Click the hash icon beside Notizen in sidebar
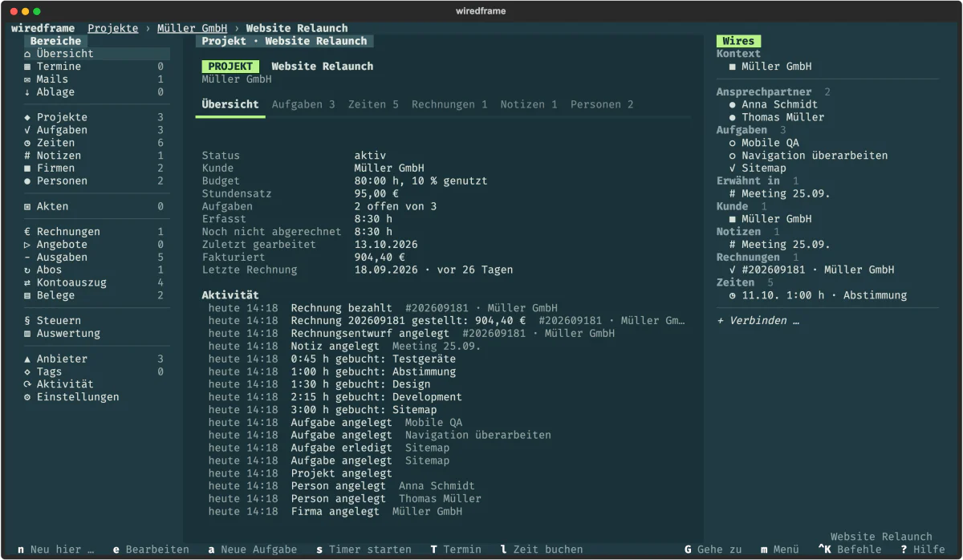The width and height of the screenshot is (963, 560). click(27, 156)
